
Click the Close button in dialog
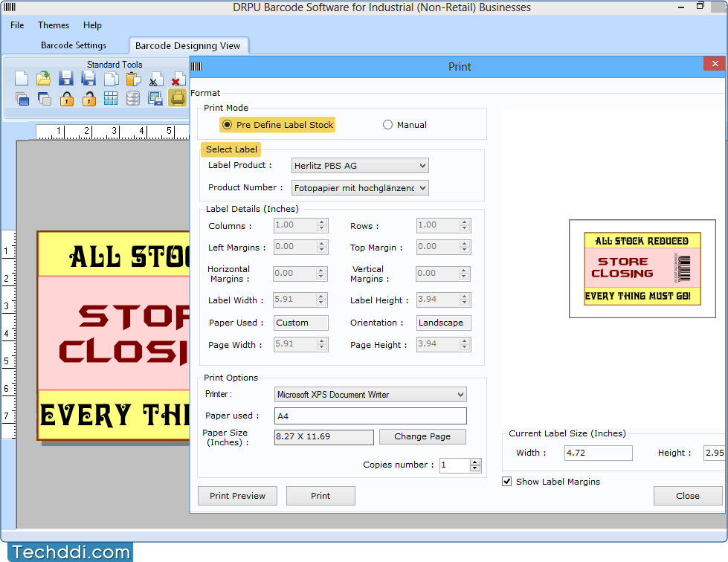[688, 496]
